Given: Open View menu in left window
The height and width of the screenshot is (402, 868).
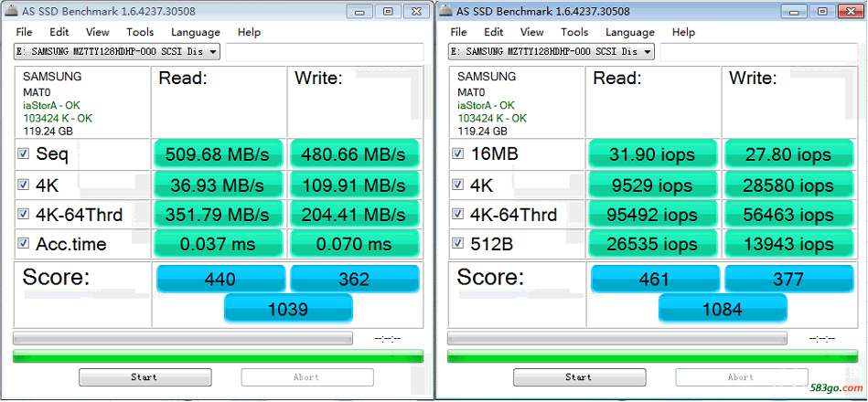Looking at the screenshot, I should point(98,32).
